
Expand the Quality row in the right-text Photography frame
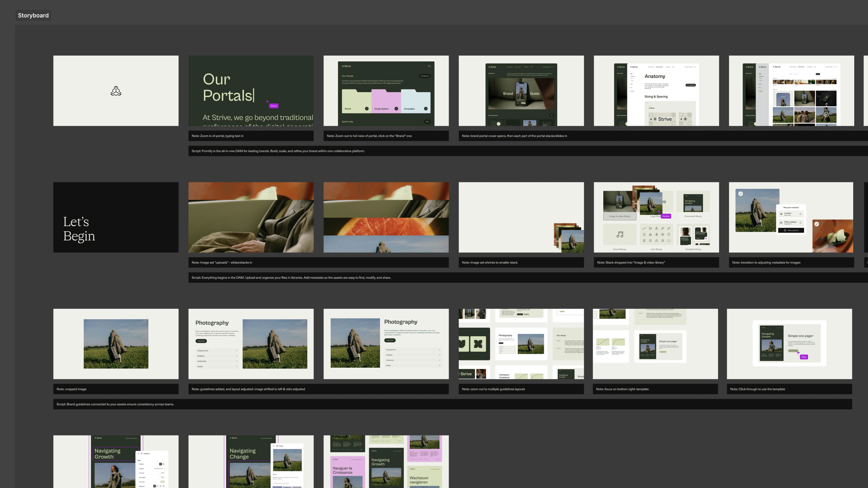(439, 365)
